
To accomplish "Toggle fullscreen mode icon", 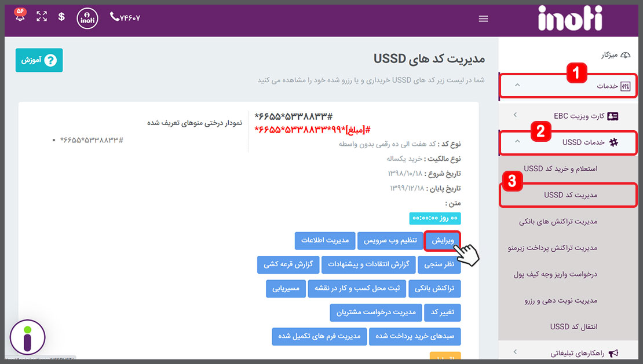I will [42, 17].
